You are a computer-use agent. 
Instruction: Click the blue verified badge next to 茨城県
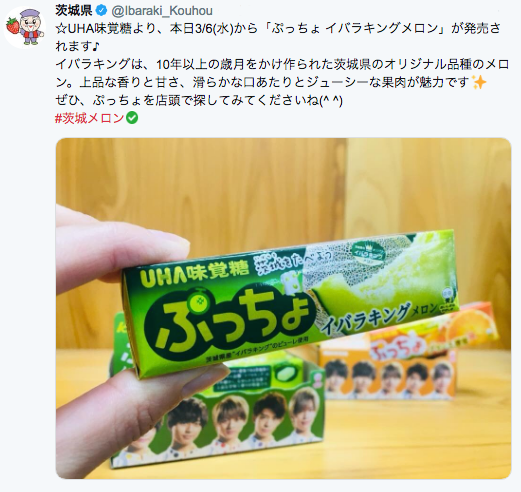101,11
